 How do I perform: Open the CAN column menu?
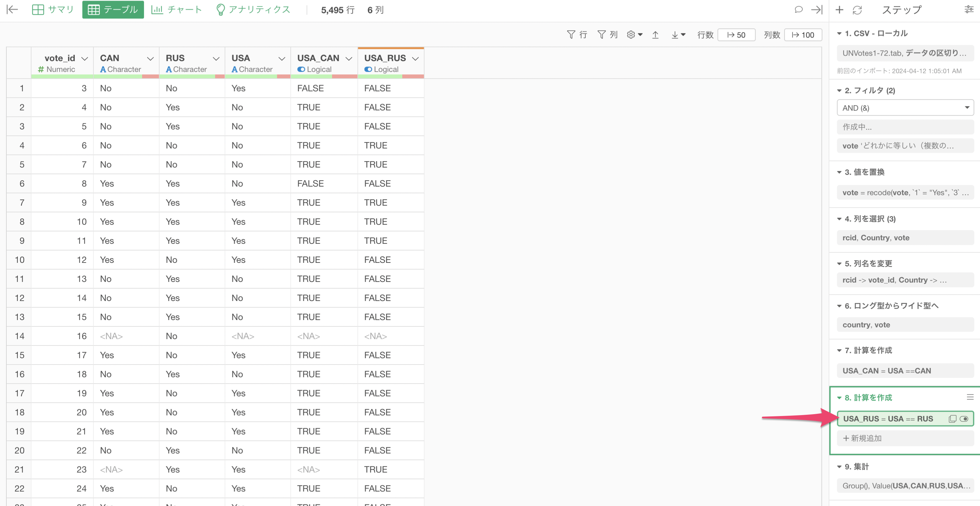tap(150, 58)
